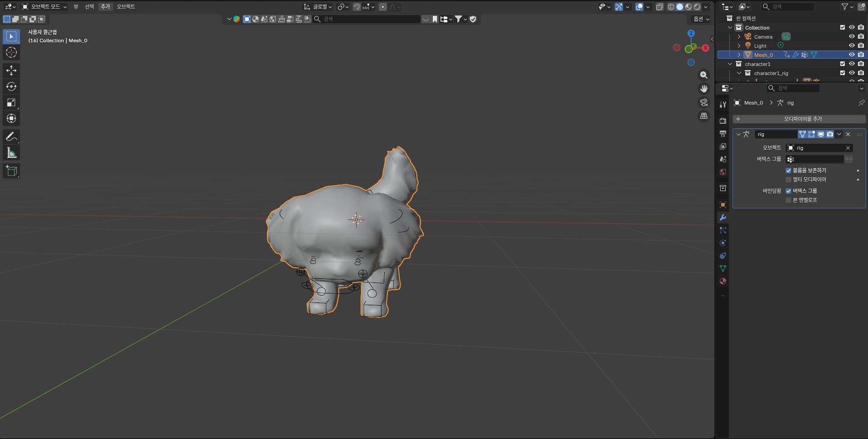Image resolution: width=868 pixels, height=439 pixels.
Task: Open the Object properties tab
Action: coord(723,205)
